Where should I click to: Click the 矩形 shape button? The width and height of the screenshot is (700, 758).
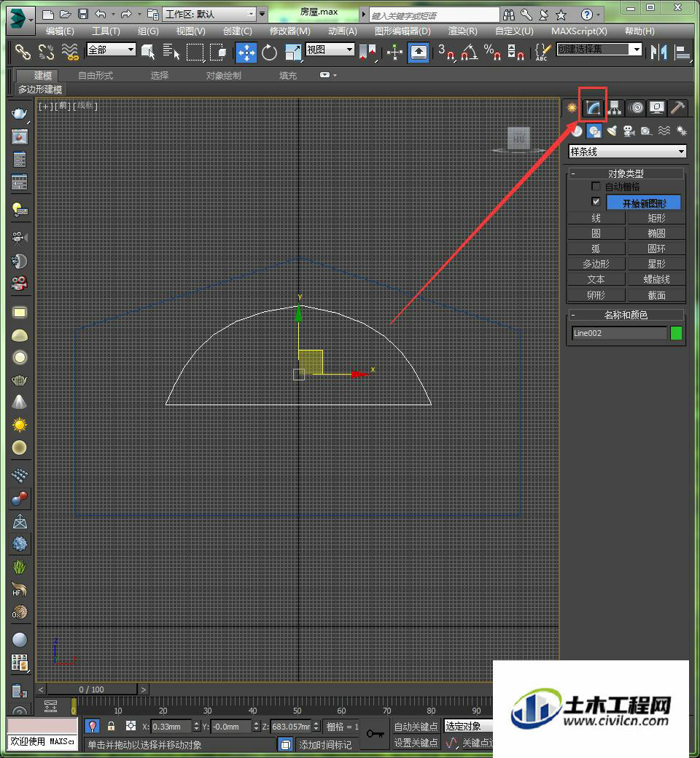click(x=656, y=219)
